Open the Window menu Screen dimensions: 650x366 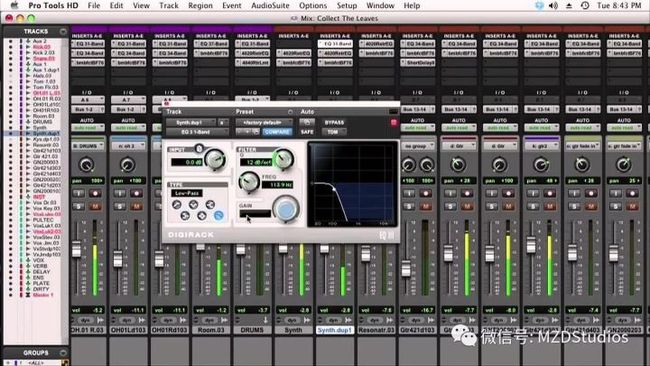click(380, 5)
